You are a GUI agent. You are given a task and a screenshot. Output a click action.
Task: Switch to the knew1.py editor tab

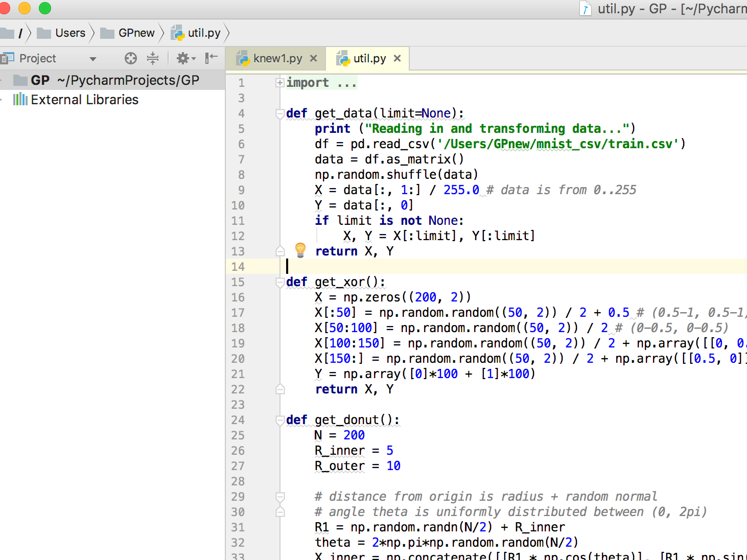pyautogui.click(x=276, y=58)
